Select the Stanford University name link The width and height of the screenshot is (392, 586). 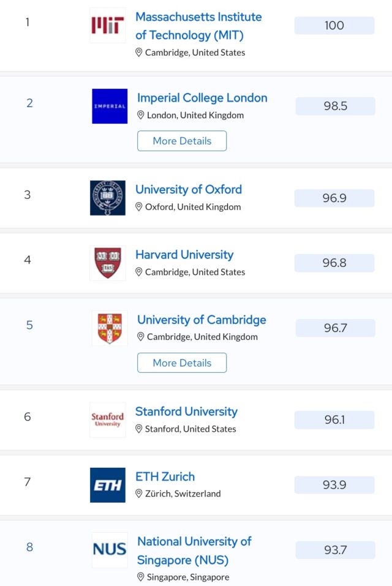[x=186, y=411]
